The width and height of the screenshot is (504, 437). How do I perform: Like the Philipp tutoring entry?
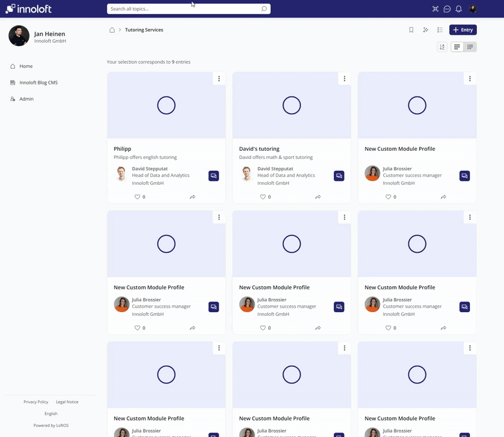tap(137, 197)
